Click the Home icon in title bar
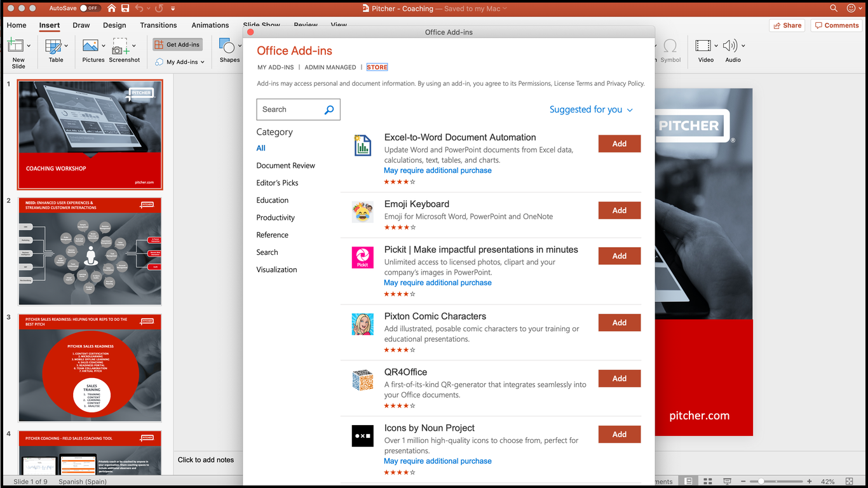 (112, 8)
